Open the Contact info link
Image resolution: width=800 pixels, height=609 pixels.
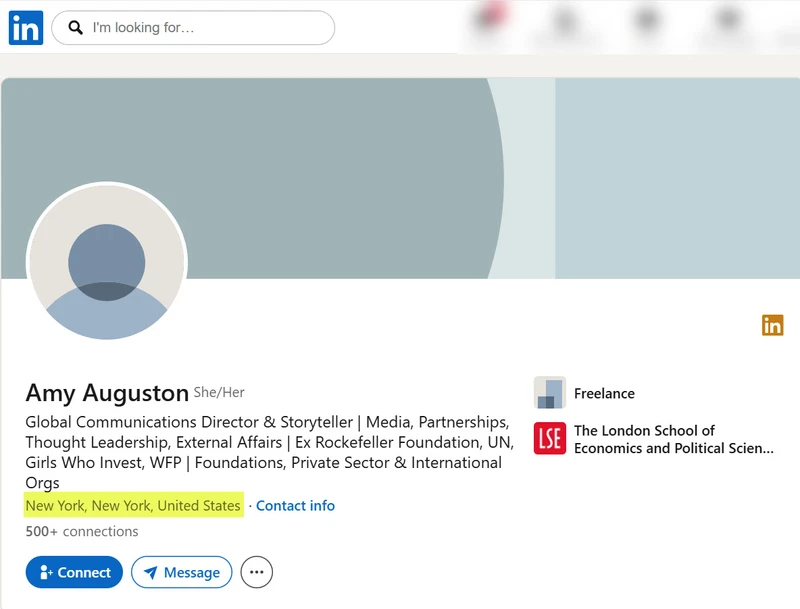[x=295, y=505]
